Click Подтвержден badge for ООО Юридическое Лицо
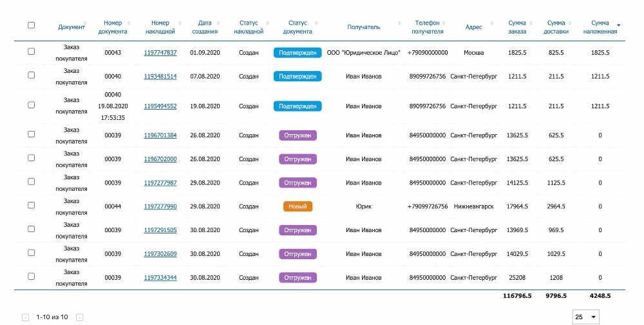 pyautogui.click(x=298, y=52)
